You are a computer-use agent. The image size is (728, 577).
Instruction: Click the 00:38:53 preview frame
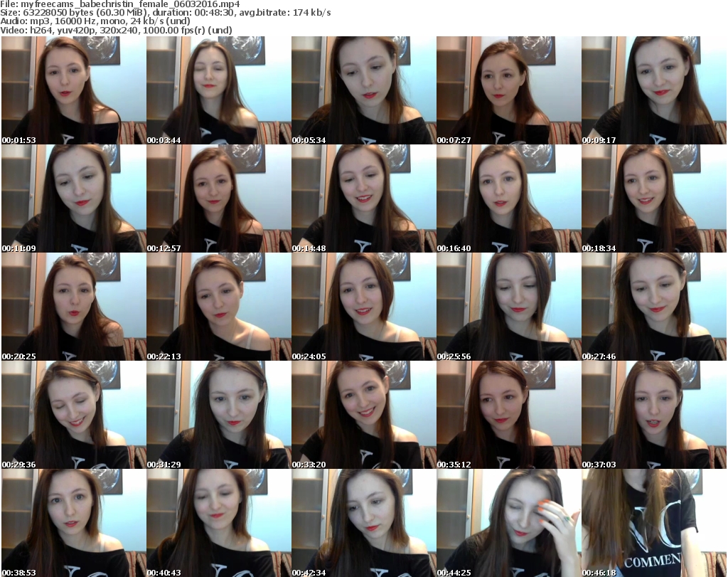click(x=74, y=523)
